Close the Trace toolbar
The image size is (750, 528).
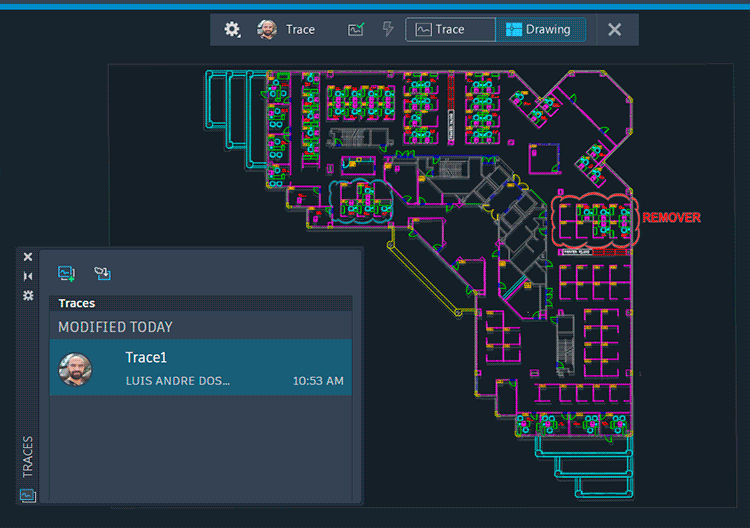[x=615, y=30]
